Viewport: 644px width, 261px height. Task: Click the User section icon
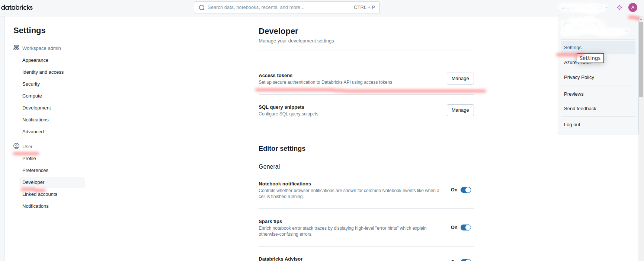[16, 146]
